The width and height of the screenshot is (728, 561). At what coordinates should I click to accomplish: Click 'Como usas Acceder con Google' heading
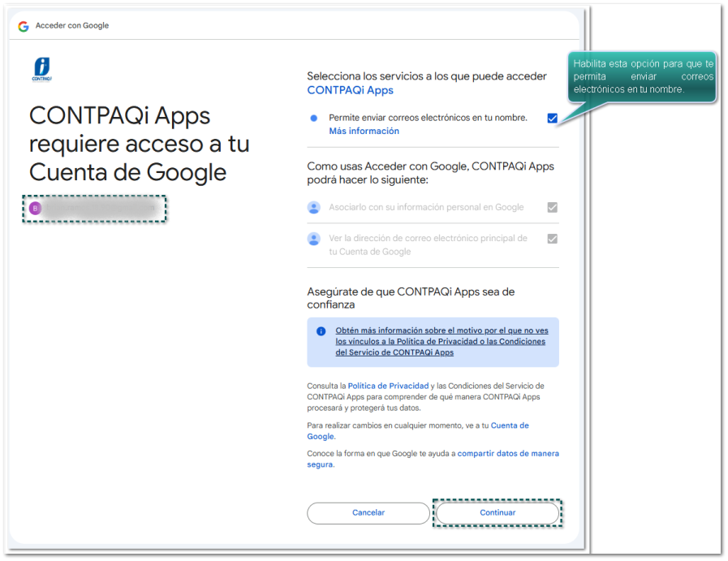pyautogui.click(x=430, y=173)
